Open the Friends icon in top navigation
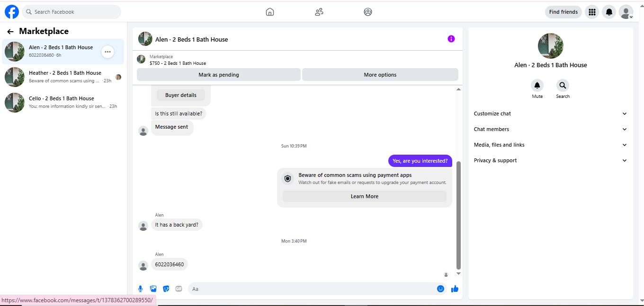The image size is (644, 306). click(319, 12)
